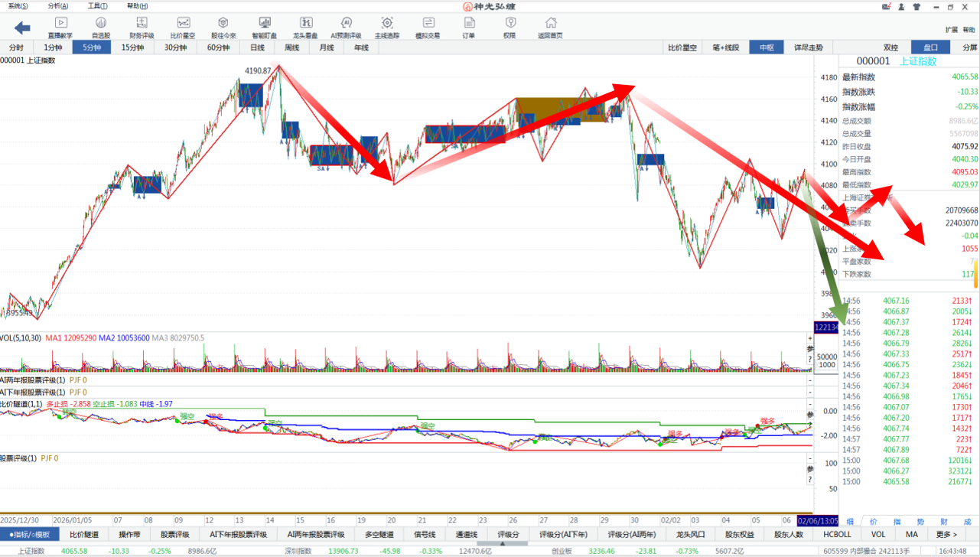This screenshot has width=980, height=557.
Task: Toggle 笔+线段 overlay display
Action: pyautogui.click(x=725, y=47)
